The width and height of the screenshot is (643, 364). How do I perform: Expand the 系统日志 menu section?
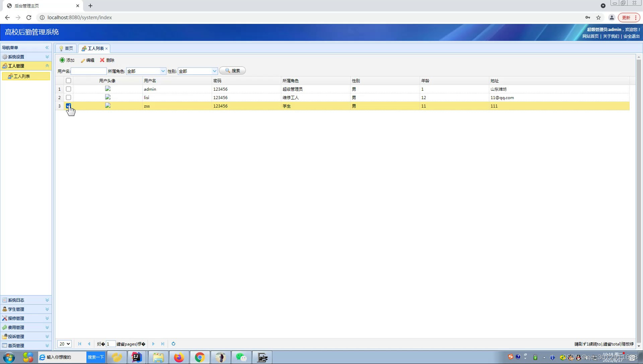pyautogui.click(x=26, y=300)
